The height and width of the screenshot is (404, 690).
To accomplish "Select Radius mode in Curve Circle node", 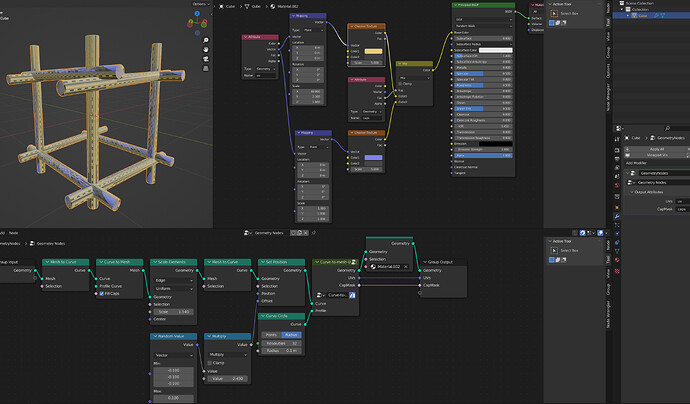I will coord(291,335).
